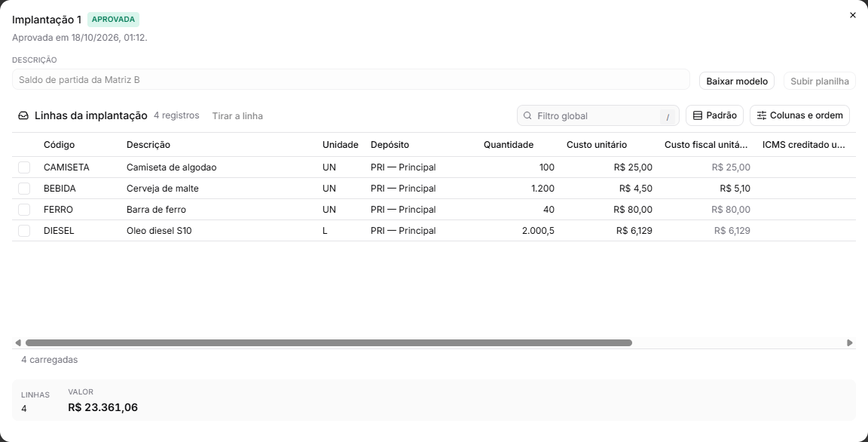Click the Barra de ferro description
The width and height of the screenshot is (868, 442).
tap(156, 210)
